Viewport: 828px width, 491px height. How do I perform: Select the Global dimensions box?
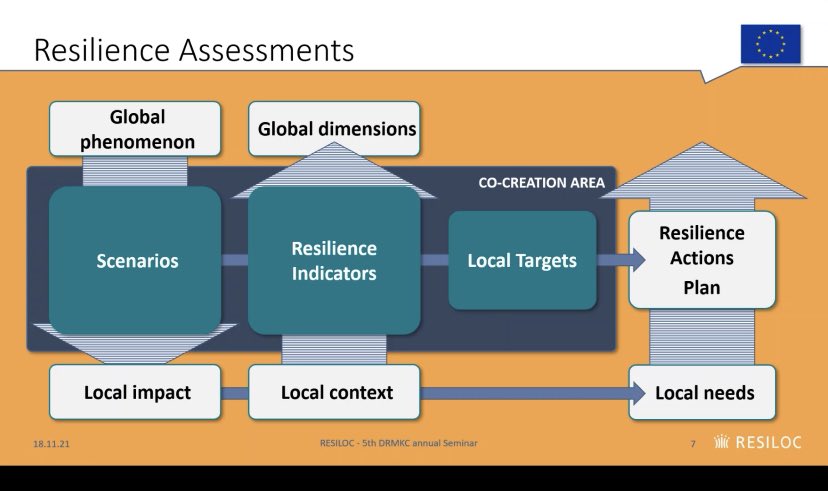pyautogui.click(x=334, y=129)
